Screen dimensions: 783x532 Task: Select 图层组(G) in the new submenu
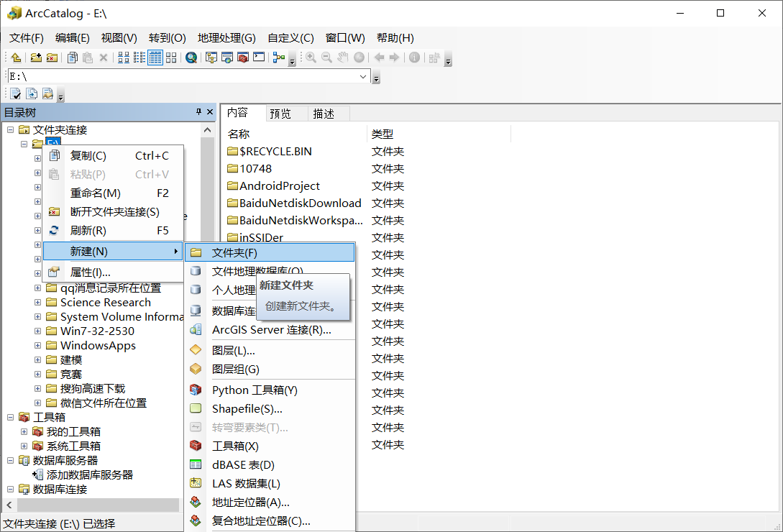(270, 369)
